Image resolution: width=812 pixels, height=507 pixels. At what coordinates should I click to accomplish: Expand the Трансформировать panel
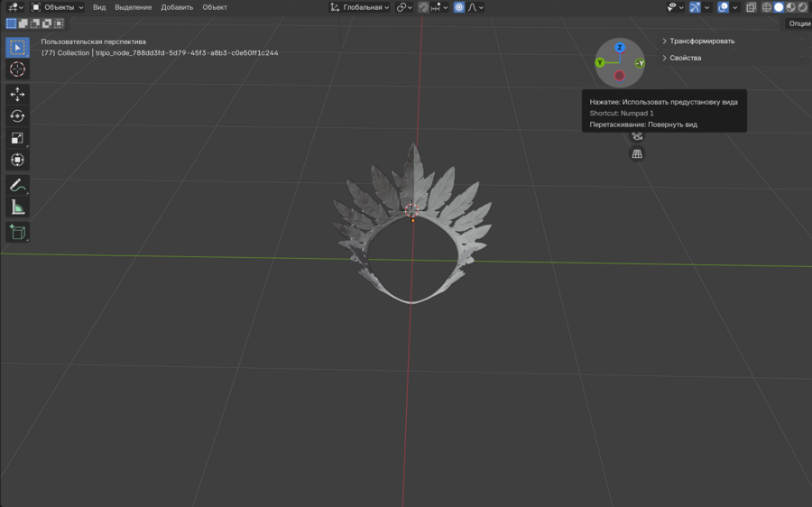pyautogui.click(x=700, y=41)
